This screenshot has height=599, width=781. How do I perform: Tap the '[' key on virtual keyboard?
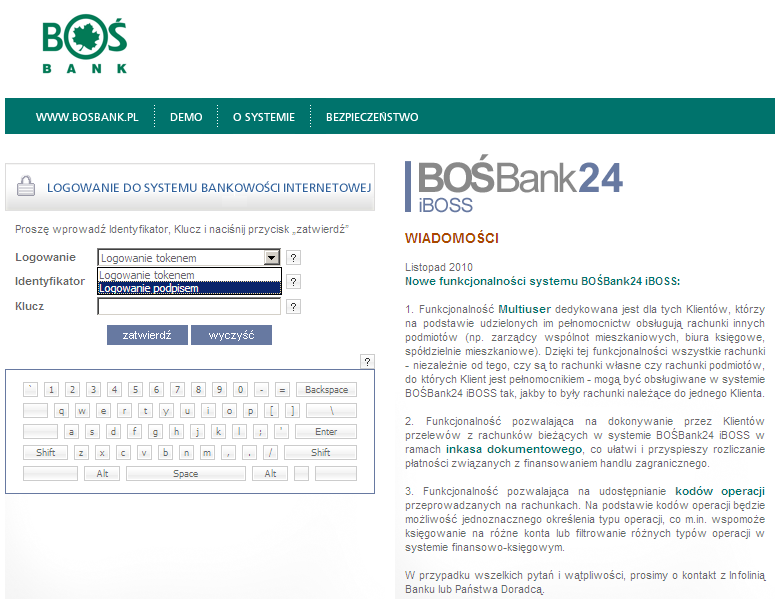click(x=271, y=410)
